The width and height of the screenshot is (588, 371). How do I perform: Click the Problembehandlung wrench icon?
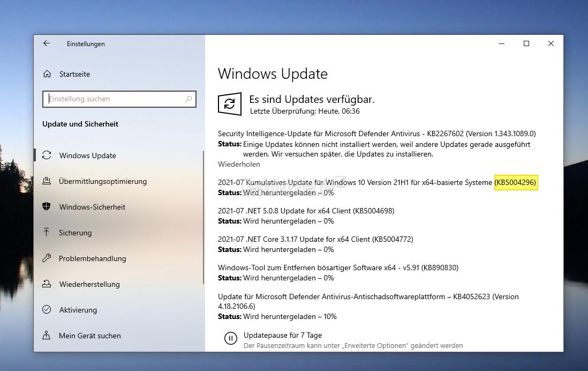(47, 258)
